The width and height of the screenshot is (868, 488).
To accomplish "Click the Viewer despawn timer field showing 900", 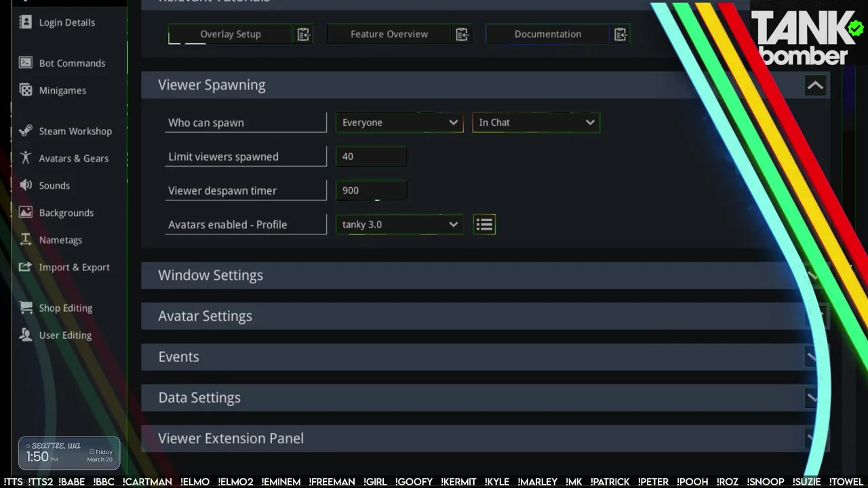I will [x=372, y=190].
